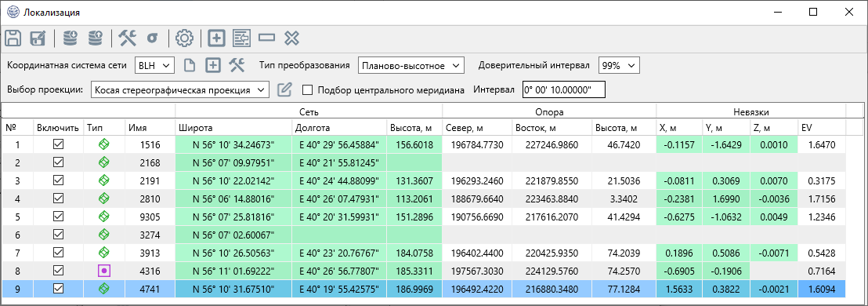Select support height cell 74.2039
Image resolution: width=868 pixels, height=306 pixels.
click(x=624, y=253)
